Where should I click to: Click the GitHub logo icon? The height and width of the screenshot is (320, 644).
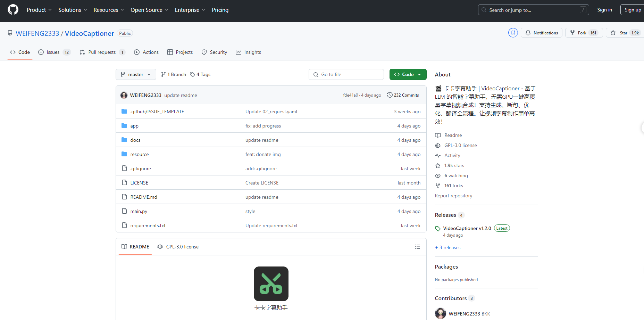pos(13,10)
